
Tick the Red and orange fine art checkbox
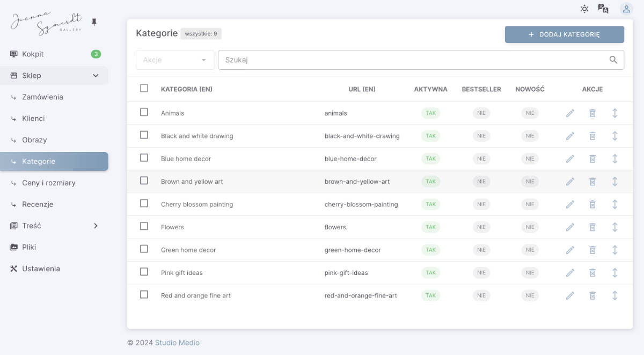[x=144, y=295]
